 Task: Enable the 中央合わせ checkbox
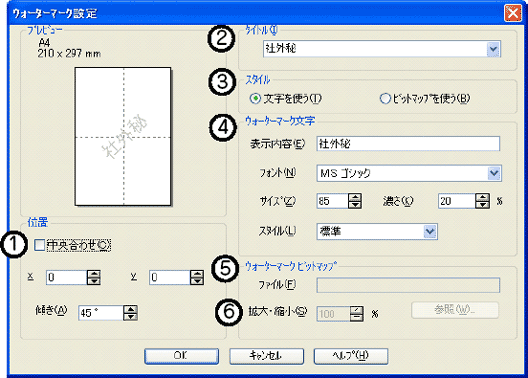coord(39,245)
